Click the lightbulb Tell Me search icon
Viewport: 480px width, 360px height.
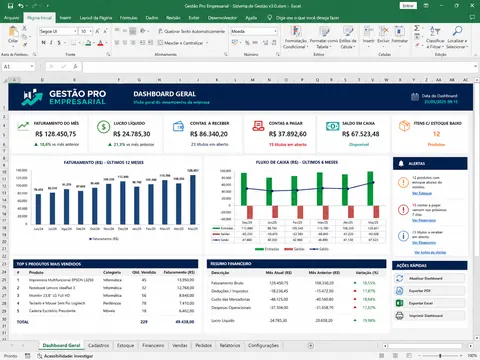pos(269,18)
